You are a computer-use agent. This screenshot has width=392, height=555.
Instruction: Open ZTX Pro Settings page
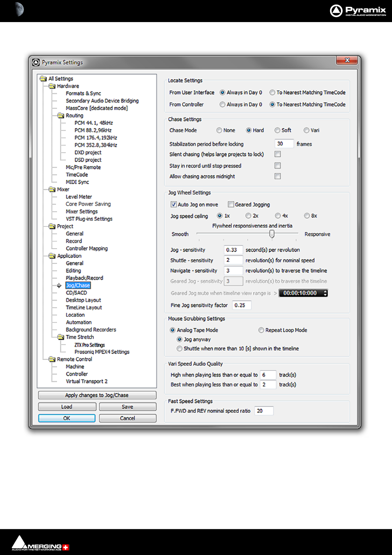point(90,345)
